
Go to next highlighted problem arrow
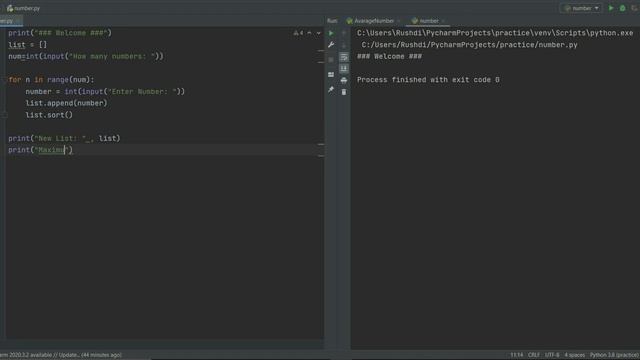(x=319, y=33)
